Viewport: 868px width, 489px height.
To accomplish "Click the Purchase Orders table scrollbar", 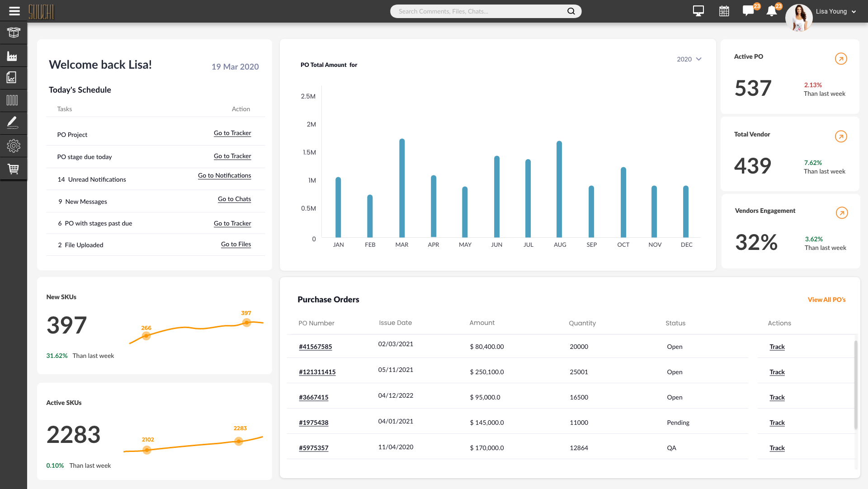I will pyautogui.click(x=856, y=385).
